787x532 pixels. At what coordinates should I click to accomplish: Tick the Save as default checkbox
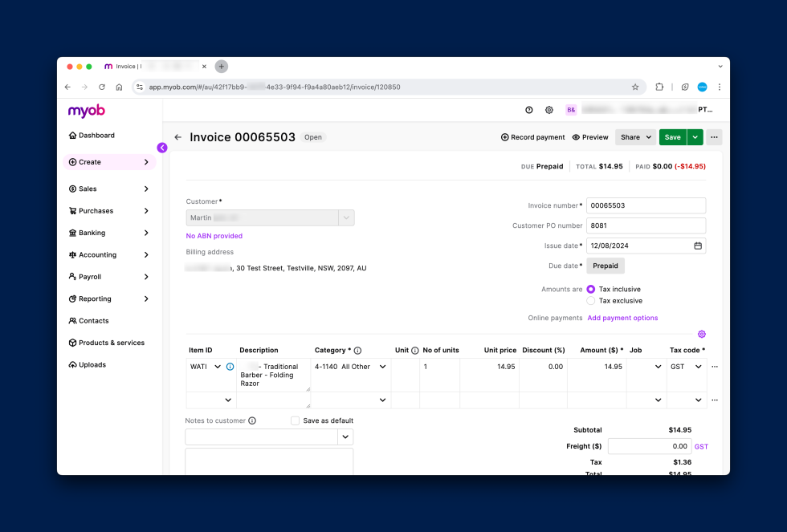296,420
